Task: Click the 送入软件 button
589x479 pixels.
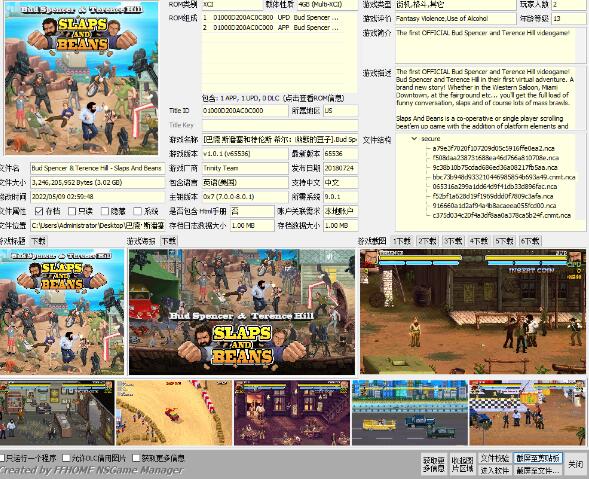Action: (494, 470)
